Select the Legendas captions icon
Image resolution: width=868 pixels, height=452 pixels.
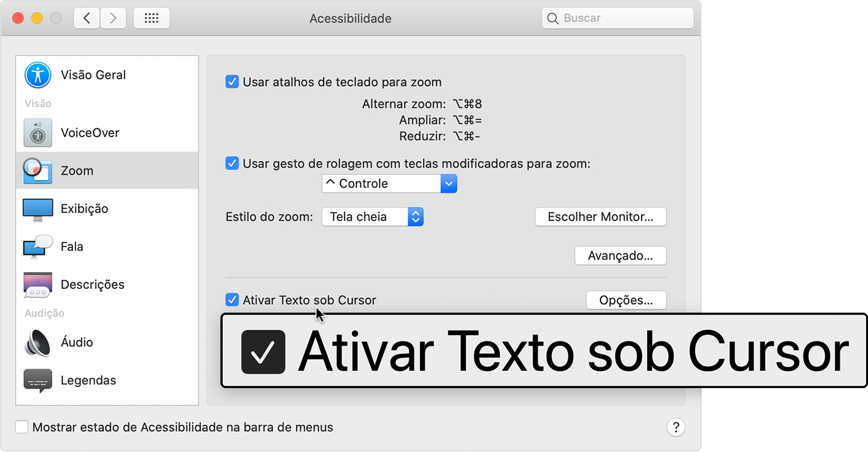point(37,380)
